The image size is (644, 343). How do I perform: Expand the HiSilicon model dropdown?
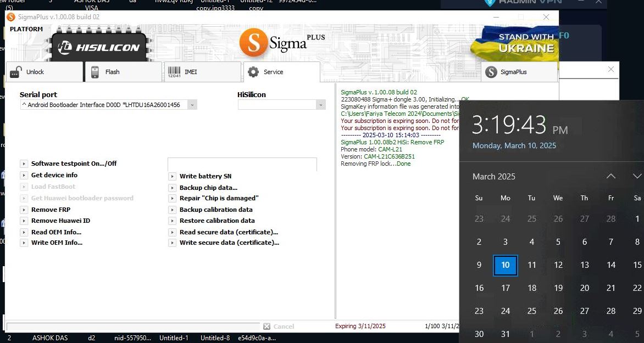coord(320,105)
